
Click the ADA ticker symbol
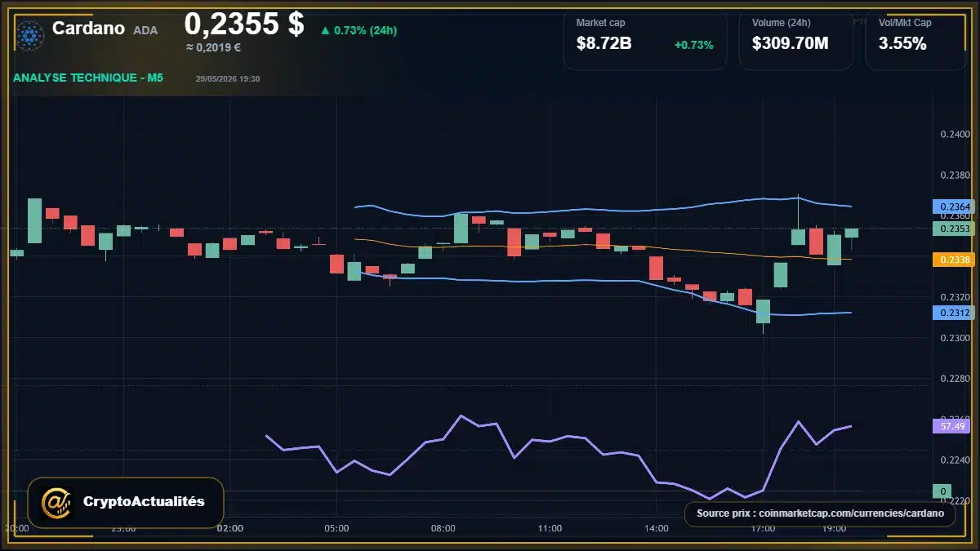(x=145, y=30)
